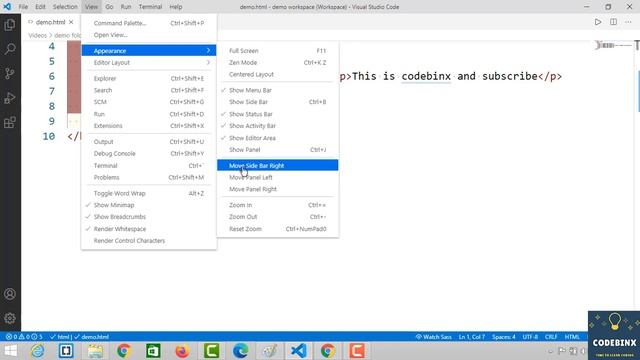Screen dimensions: 640x360
Task: Open the Help menu
Action: tap(176, 7)
